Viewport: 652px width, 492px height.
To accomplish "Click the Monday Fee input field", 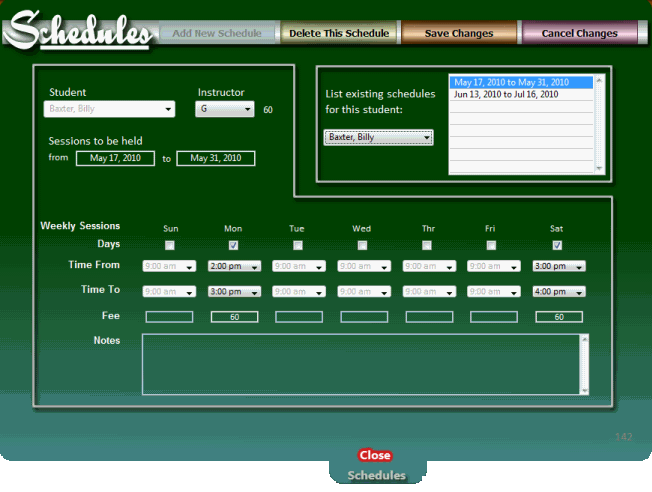I will 234,316.
